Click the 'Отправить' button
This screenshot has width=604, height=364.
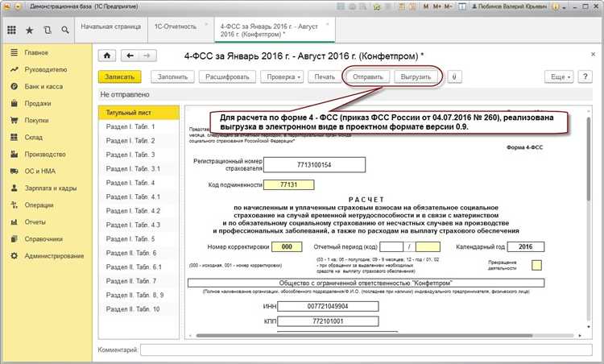(x=367, y=77)
